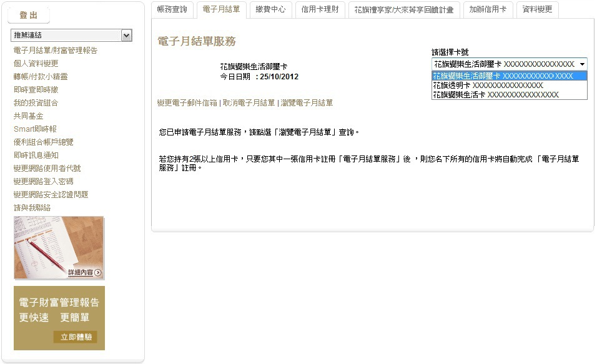The height and width of the screenshot is (364, 597).
Task: Click 變更電子郵件信箱 link
Action: (187, 103)
